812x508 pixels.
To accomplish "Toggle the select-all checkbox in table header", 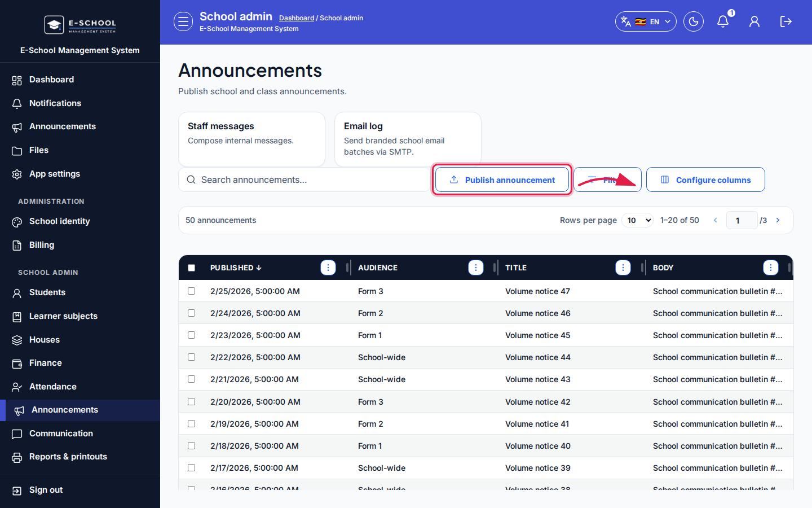I will click(x=191, y=268).
